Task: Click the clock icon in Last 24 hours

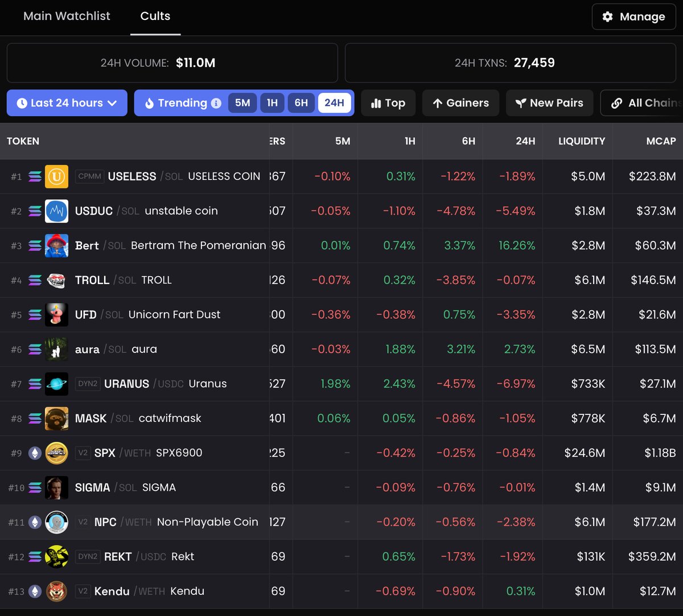Action: pyautogui.click(x=22, y=103)
